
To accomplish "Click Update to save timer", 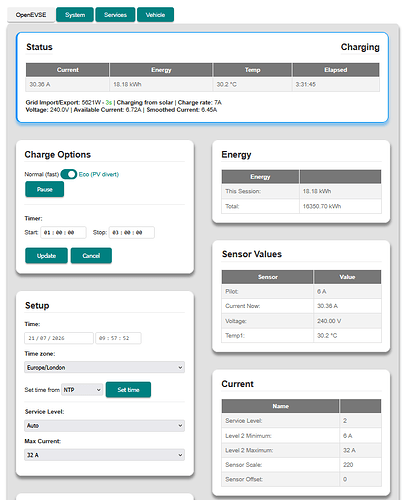I will [46, 256].
